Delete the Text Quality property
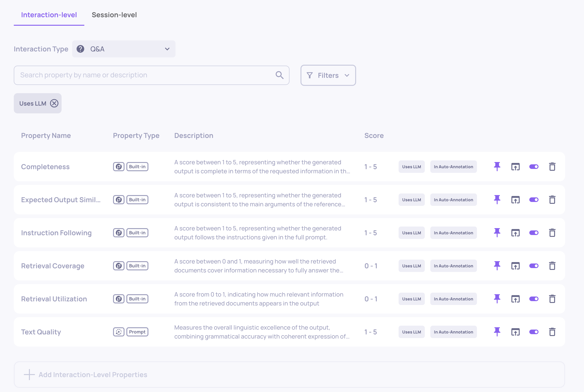Image resolution: width=584 pixels, height=392 pixels. (x=552, y=332)
